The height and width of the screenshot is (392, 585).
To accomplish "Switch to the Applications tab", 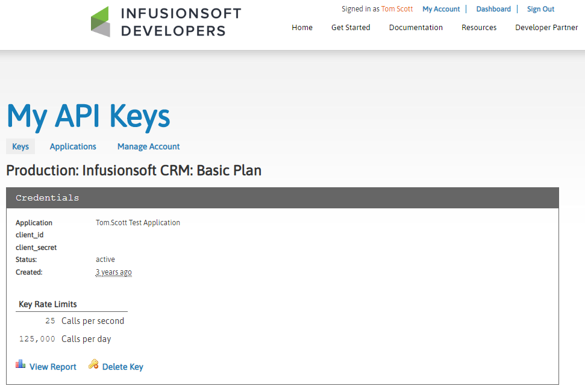I will click(x=73, y=146).
